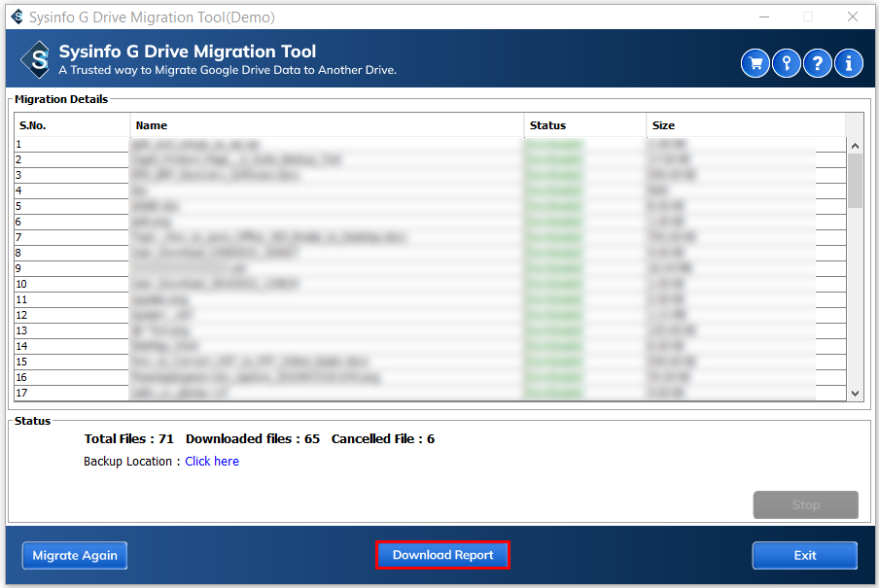This screenshot has width=879, height=588.
Task: Select row with serial number 13
Action: pyautogui.click(x=430, y=330)
